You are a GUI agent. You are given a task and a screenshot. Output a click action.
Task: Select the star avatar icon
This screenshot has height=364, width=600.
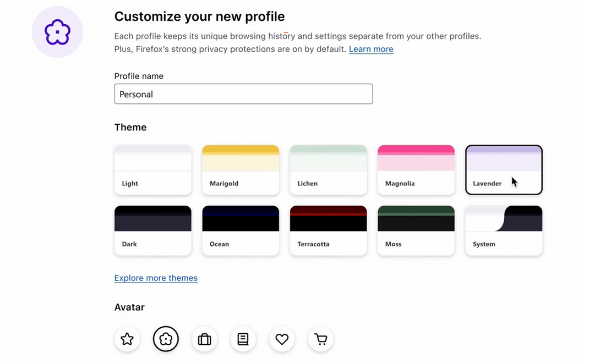(127, 339)
